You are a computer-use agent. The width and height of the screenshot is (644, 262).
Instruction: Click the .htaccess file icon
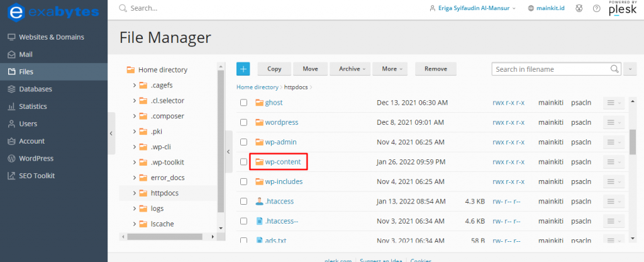(259, 201)
